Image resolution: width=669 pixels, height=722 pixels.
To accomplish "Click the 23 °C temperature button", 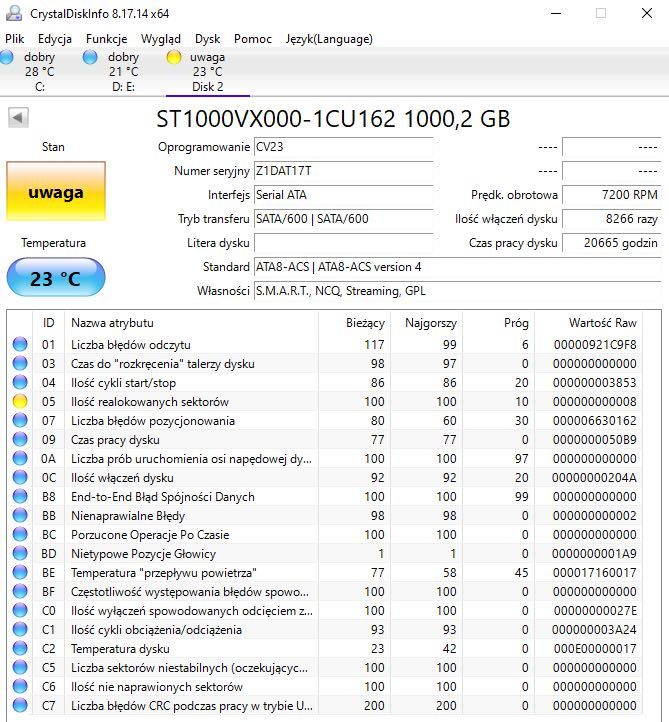I will click(56, 277).
